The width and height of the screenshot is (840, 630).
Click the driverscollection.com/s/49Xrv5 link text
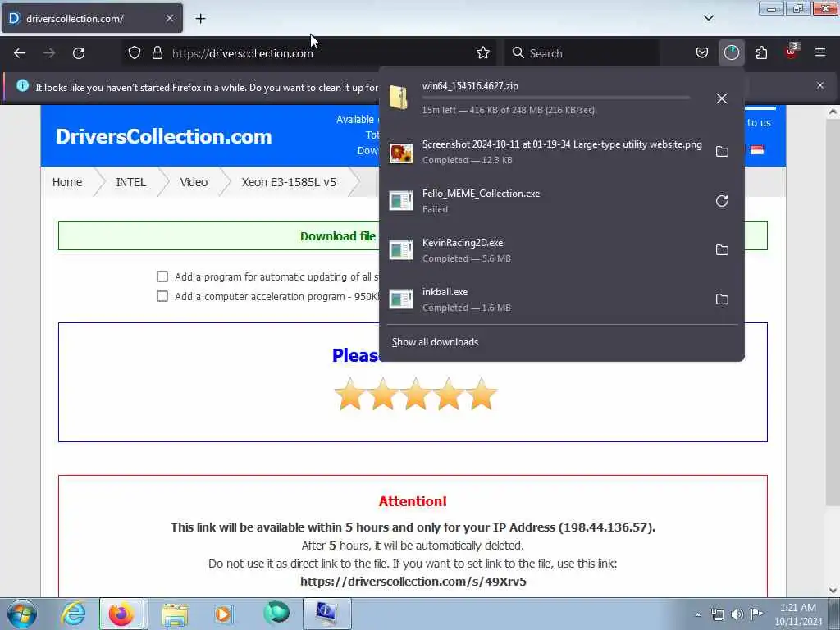click(x=413, y=582)
